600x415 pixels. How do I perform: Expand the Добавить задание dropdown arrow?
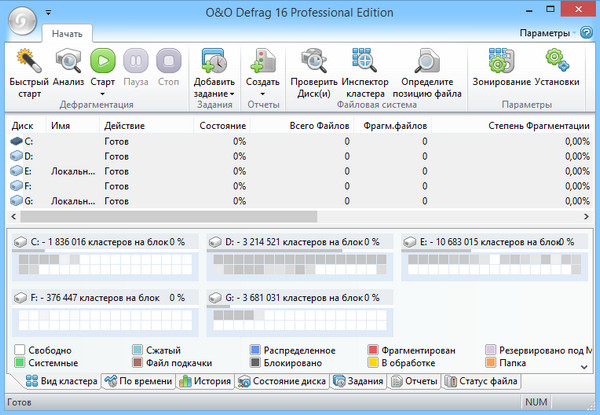click(232, 94)
